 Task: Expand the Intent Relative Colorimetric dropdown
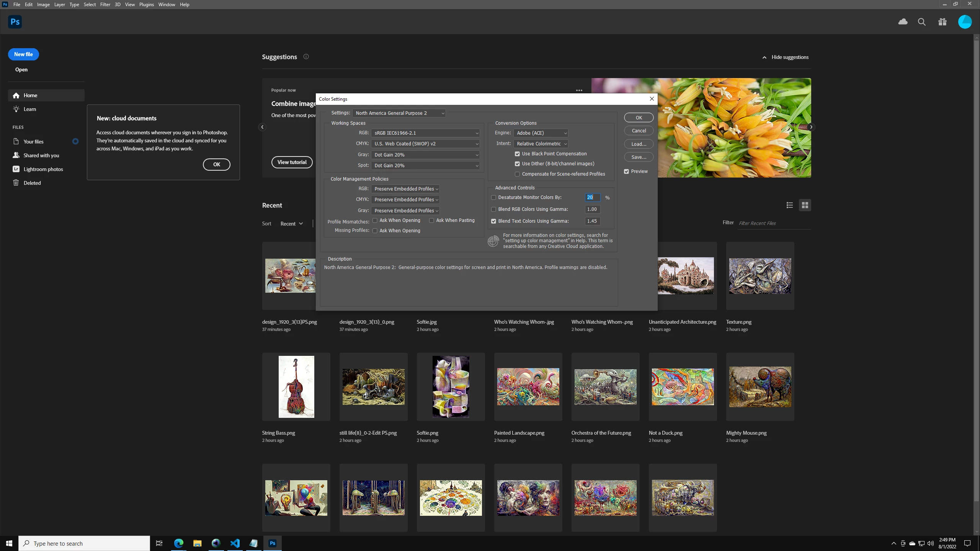(541, 143)
